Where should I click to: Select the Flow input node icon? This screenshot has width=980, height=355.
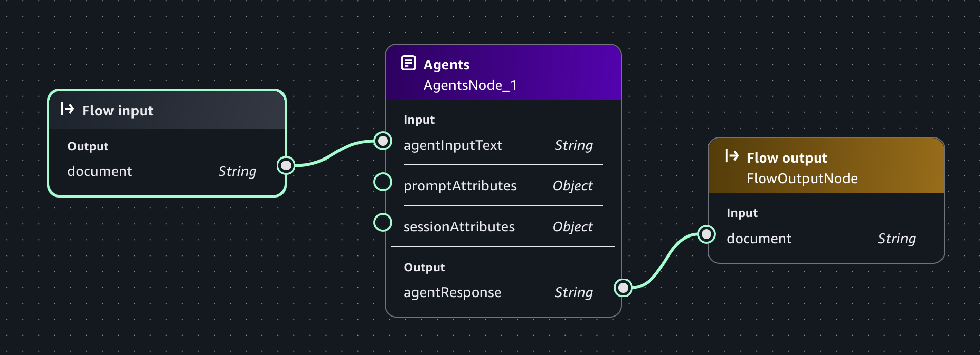(x=67, y=110)
